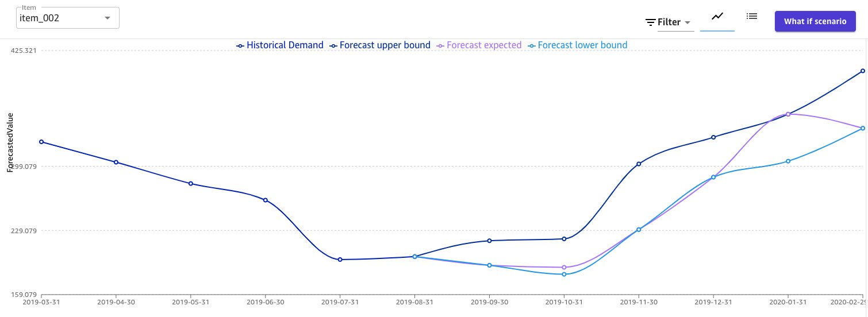868x317 pixels.
Task: Select expected forecast point at 2019-10-31
Action: coord(564,268)
